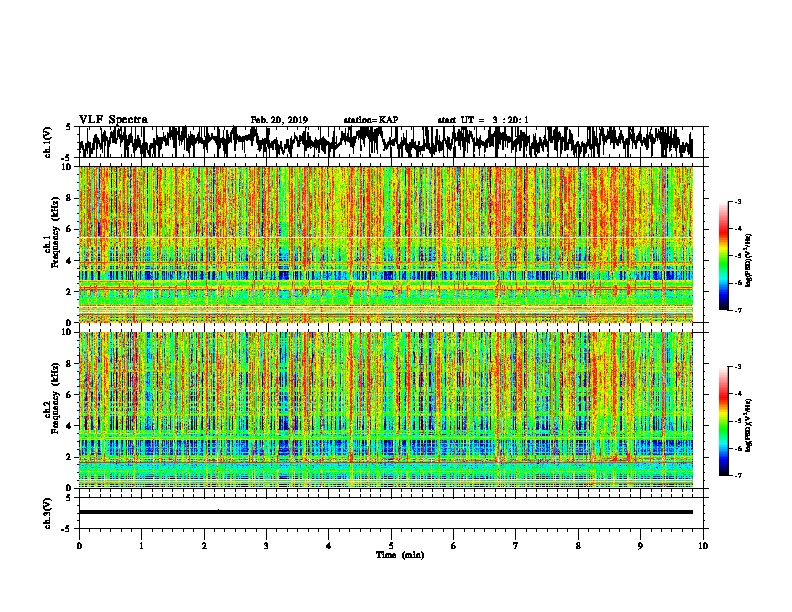Viewport: 792px width, 612px height.
Task: Click the "2" tick on ch.1 frequency axis
Action: (70, 292)
